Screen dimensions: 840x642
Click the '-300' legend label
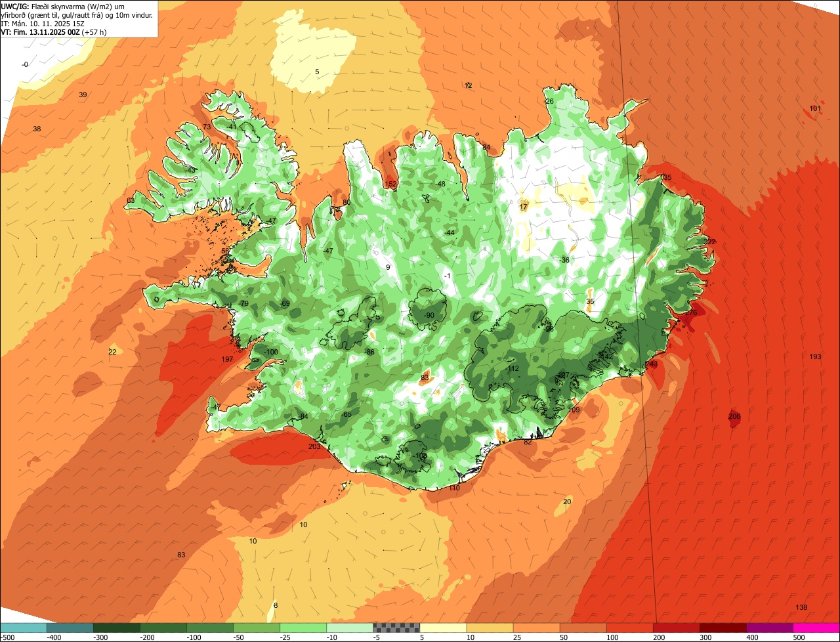coord(100,637)
